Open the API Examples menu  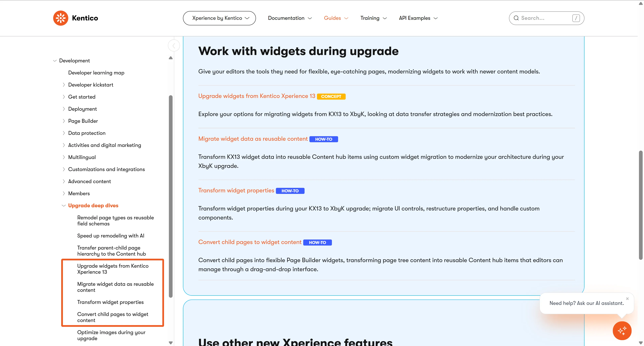click(418, 18)
